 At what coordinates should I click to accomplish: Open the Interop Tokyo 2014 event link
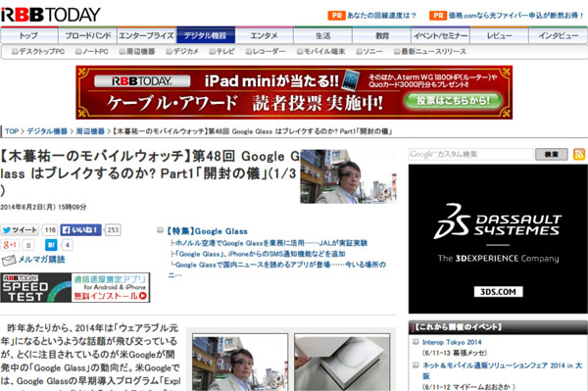point(452,342)
